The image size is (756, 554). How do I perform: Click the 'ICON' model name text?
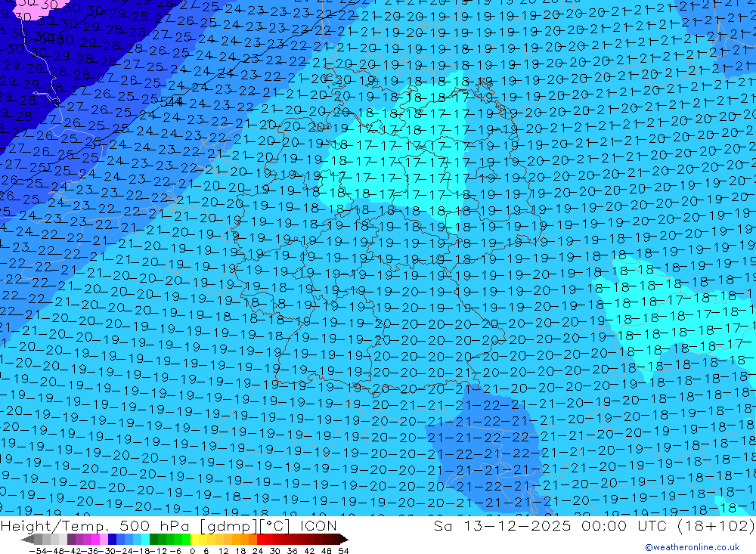pos(318,526)
